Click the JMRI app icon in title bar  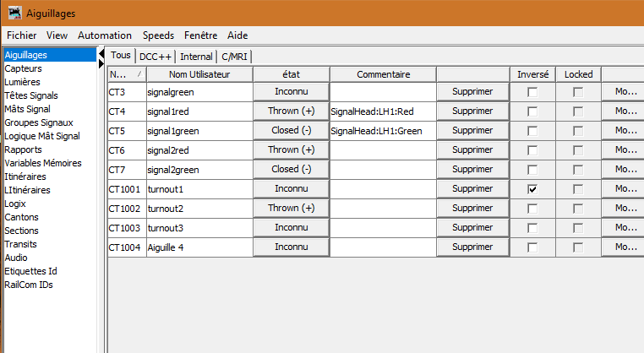pos(15,13)
